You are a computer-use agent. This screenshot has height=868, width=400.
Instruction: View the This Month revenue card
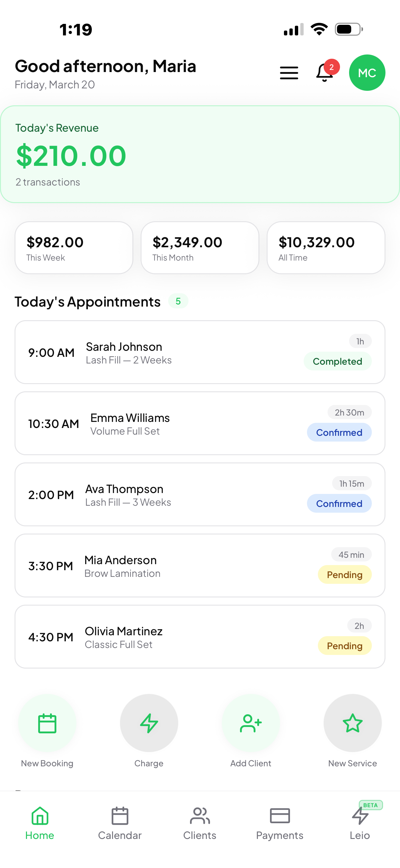200,248
